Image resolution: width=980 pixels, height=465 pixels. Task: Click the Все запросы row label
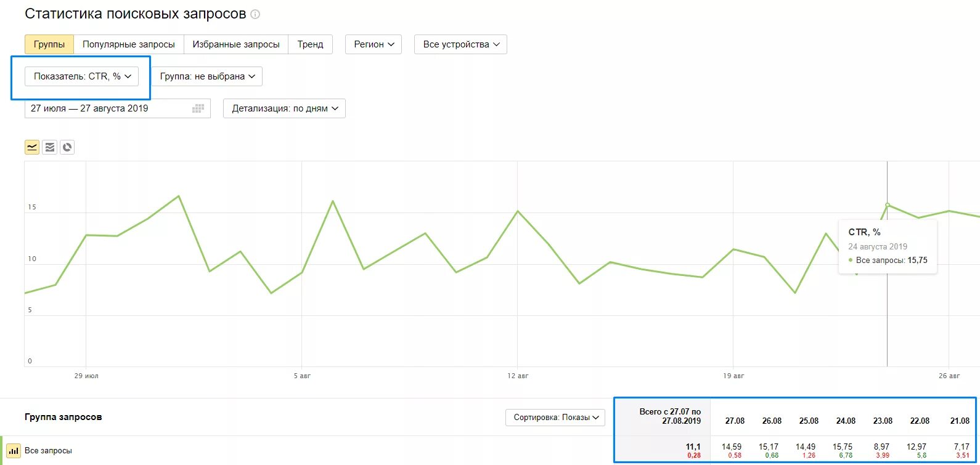point(48,451)
